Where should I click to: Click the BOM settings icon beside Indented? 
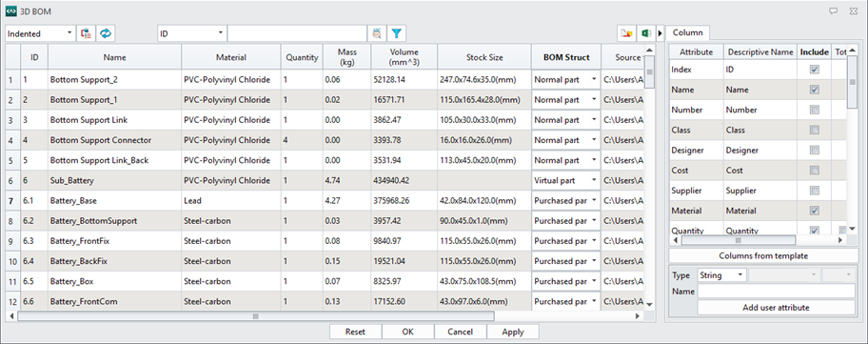[86, 33]
